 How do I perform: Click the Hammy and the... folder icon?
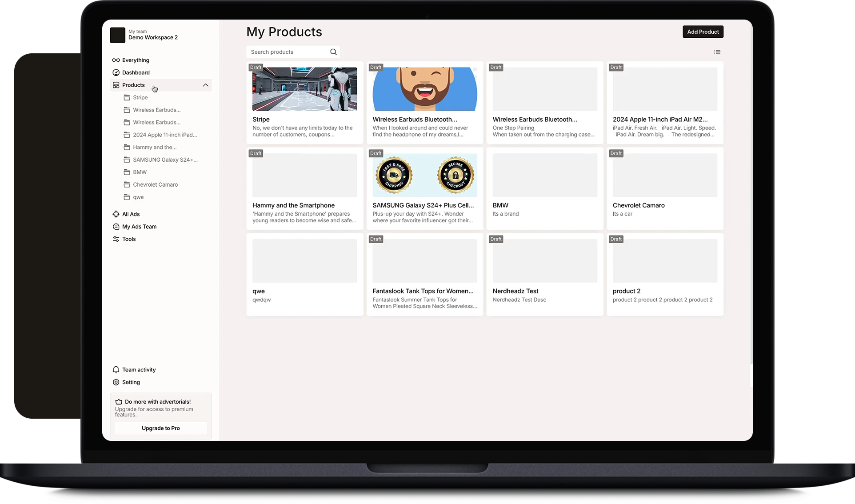pyautogui.click(x=127, y=147)
